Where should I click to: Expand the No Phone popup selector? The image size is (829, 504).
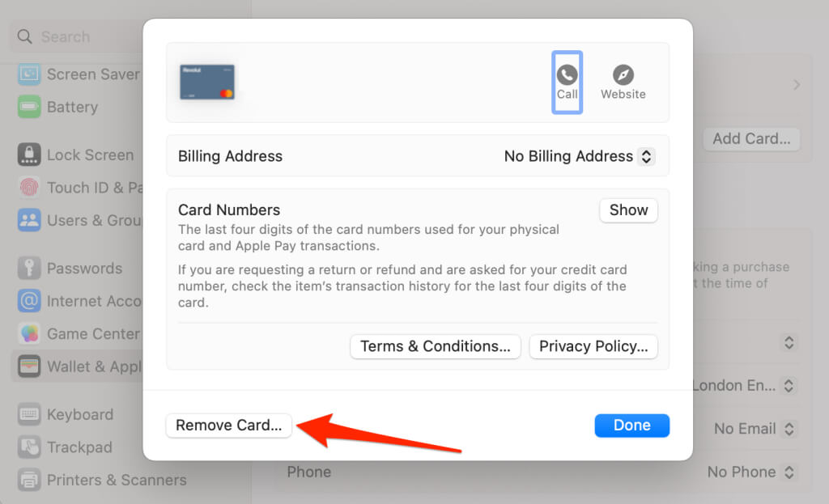click(x=752, y=472)
